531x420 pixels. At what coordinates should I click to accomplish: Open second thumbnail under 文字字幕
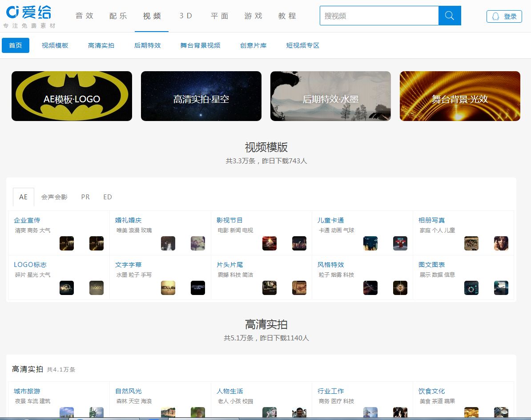198,287
